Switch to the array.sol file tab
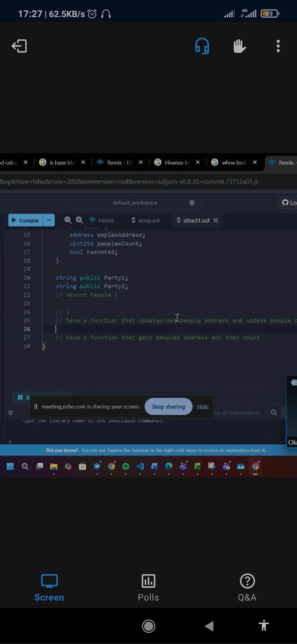297x644 pixels. 145,221
